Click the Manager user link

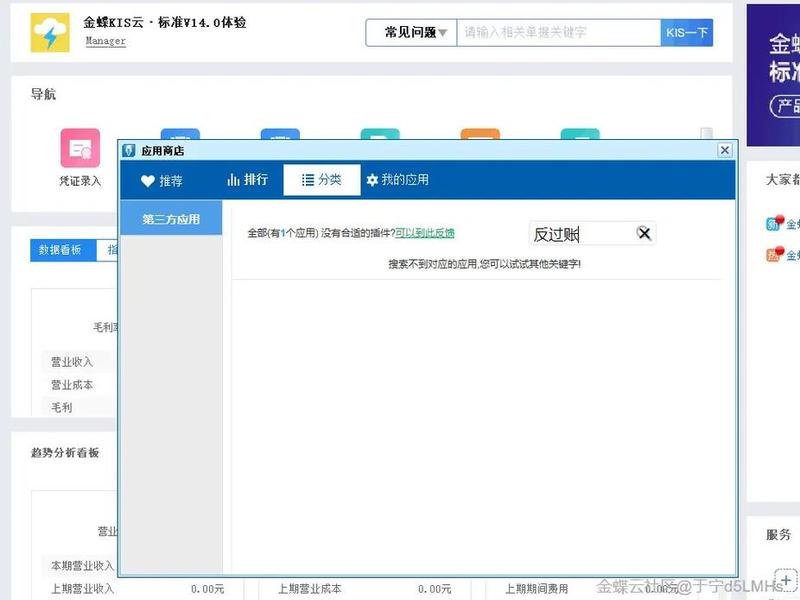(106, 41)
